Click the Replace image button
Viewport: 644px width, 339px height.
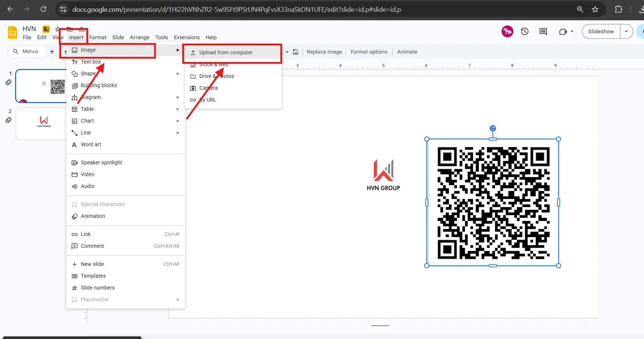click(324, 52)
